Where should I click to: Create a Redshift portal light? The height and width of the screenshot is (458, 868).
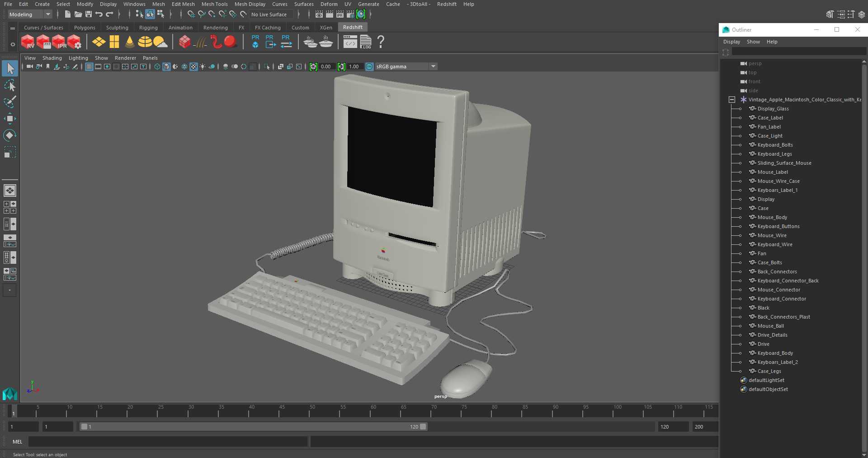coord(114,42)
